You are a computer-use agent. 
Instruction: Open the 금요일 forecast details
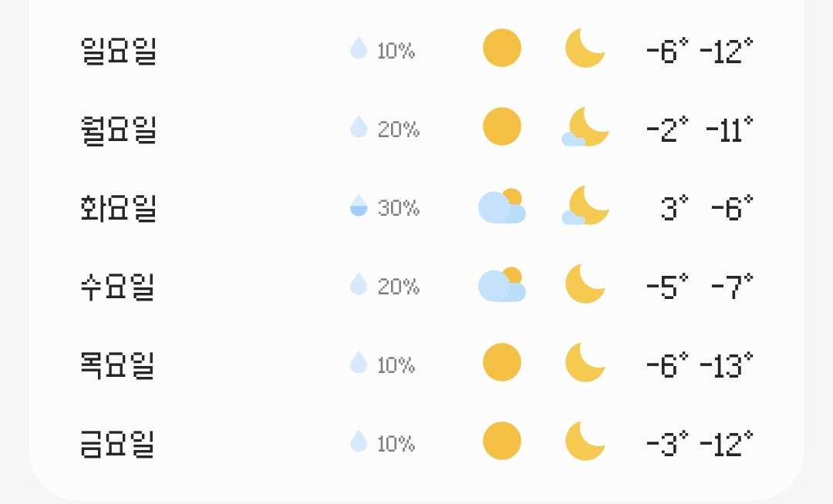416,442
